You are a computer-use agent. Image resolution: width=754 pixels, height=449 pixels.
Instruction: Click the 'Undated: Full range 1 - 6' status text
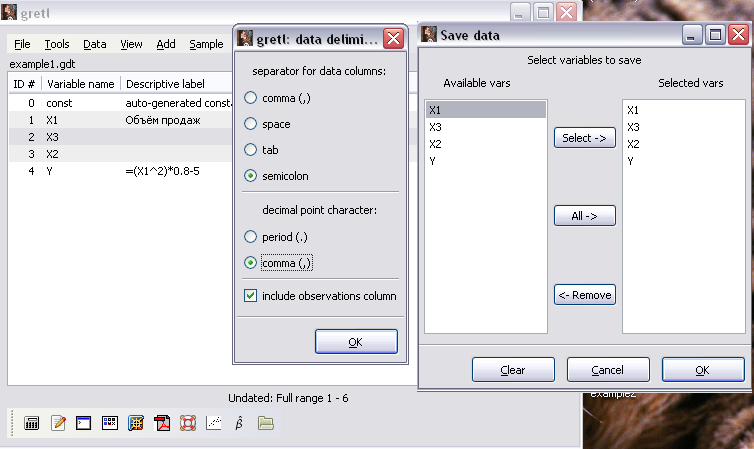[x=288, y=398]
